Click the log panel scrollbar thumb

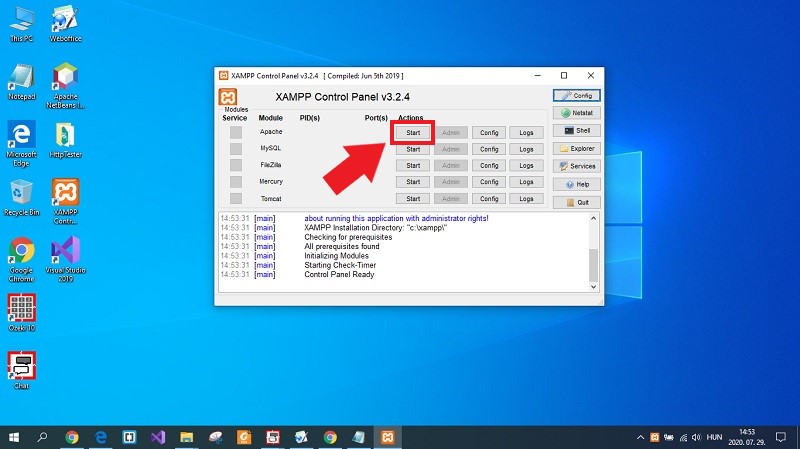(593, 265)
